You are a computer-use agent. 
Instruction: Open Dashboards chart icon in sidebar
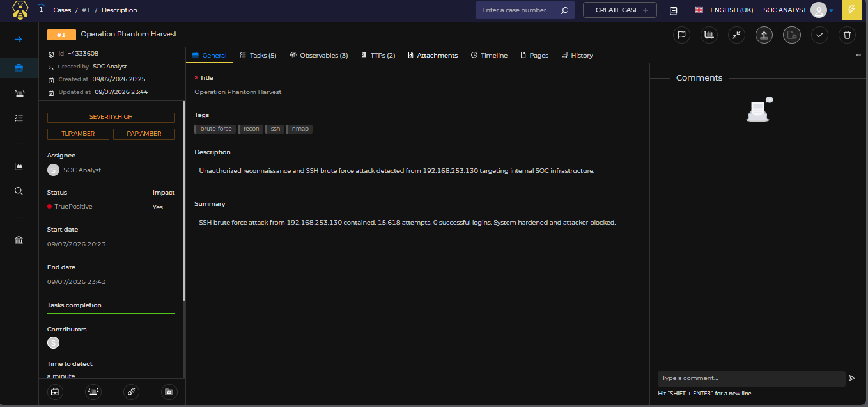click(19, 166)
